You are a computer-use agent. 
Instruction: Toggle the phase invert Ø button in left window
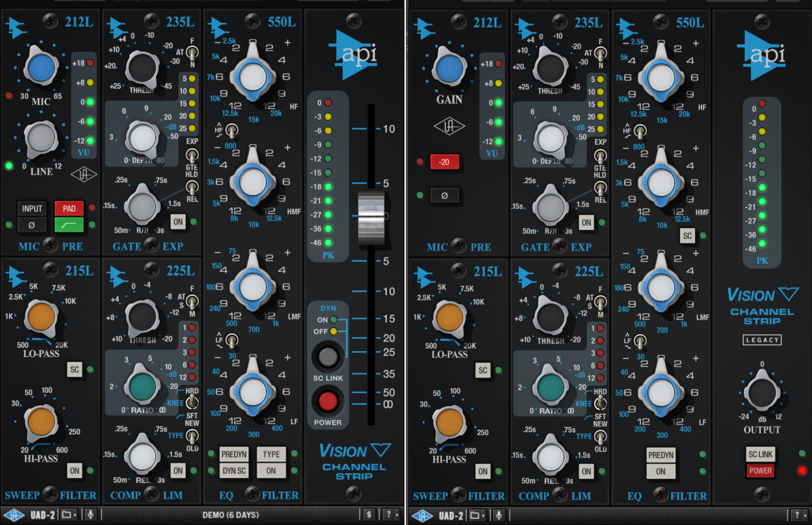(31, 224)
